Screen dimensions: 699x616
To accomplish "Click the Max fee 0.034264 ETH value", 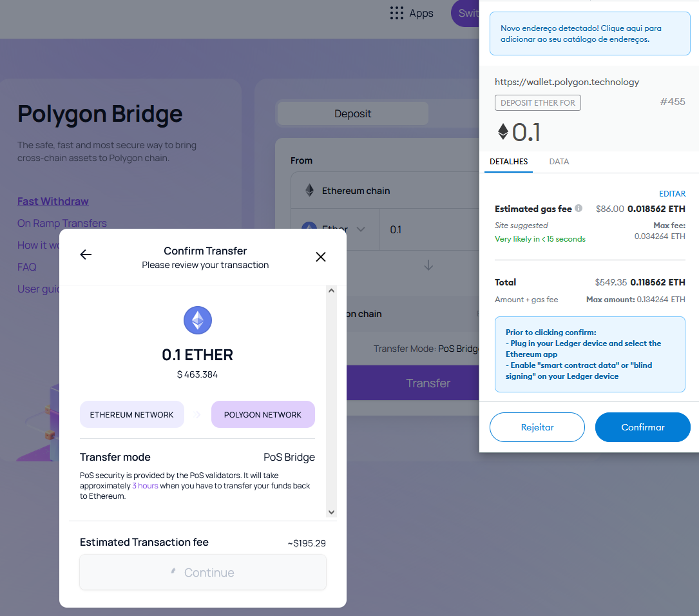I will [660, 236].
